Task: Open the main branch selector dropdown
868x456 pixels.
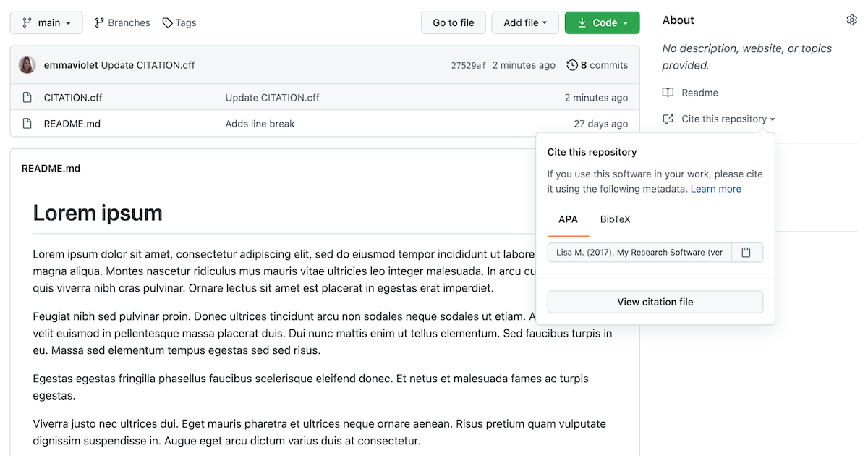Action: pos(46,22)
